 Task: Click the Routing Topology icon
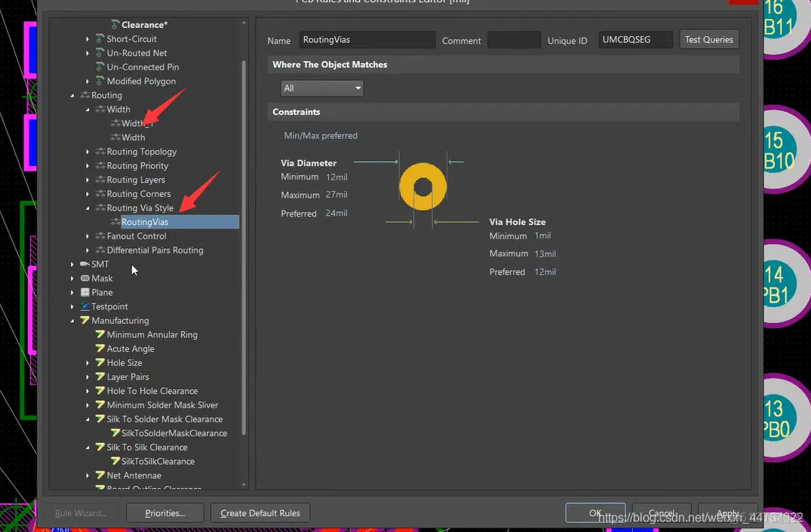point(100,152)
